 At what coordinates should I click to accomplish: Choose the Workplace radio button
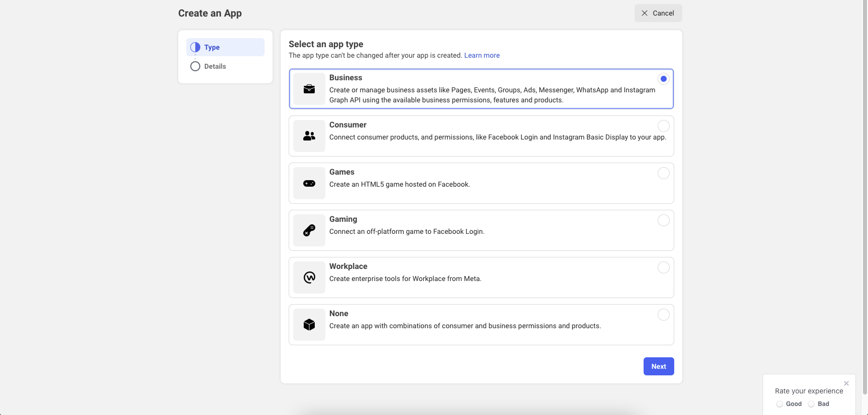coord(663,267)
